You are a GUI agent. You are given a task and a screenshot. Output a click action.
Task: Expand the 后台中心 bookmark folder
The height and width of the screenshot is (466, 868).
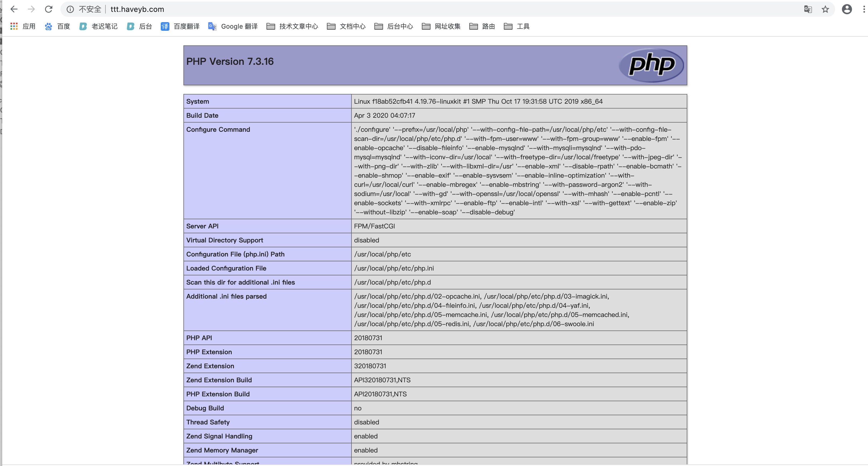[x=394, y=26]
